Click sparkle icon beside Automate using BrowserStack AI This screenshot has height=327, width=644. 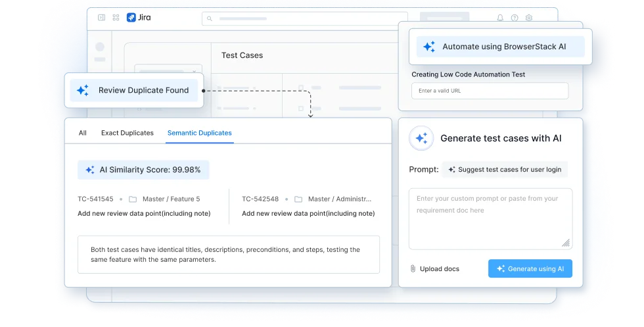pyautogui.click(x=429, y=47)
